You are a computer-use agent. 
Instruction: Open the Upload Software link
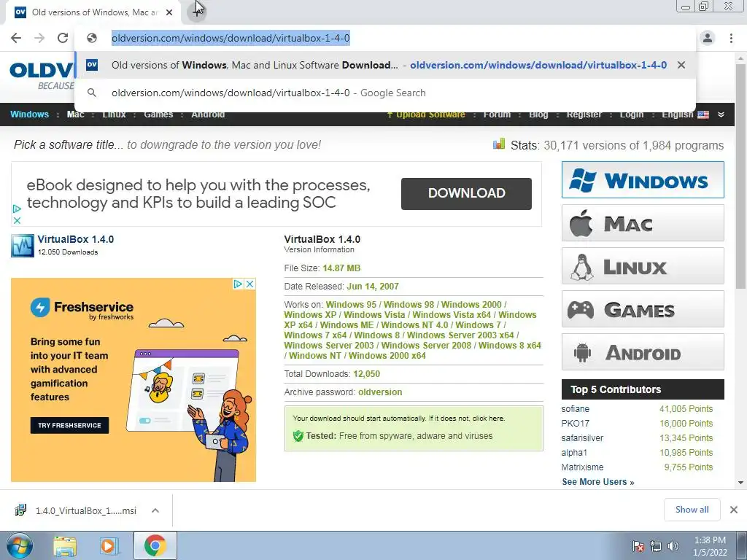426,114
